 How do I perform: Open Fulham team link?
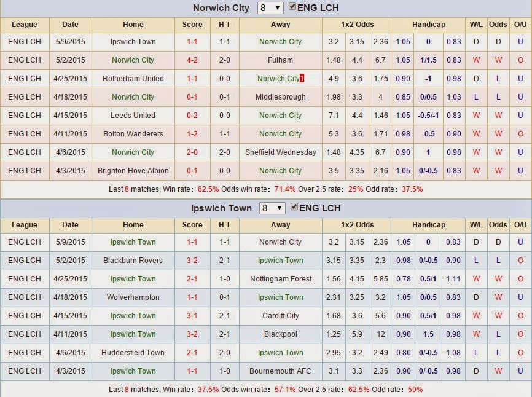point(280,60)
